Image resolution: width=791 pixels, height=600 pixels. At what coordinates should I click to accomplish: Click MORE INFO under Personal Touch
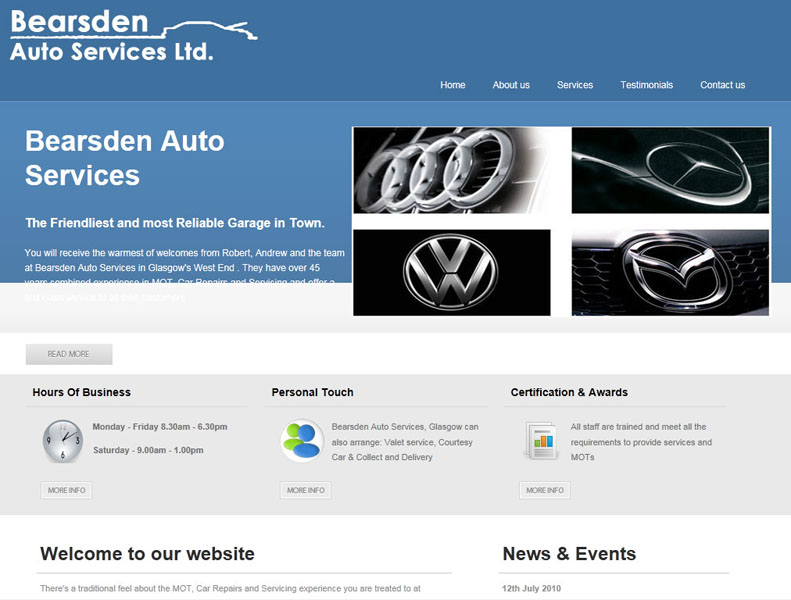(x=306, y=490)
